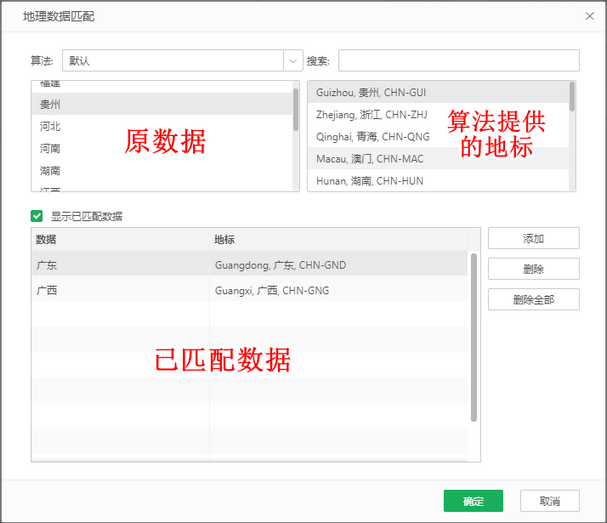Select 湖南 in the source data list
Screen dimensions: 607x523
pyautogui.click(x=162, y=170)
